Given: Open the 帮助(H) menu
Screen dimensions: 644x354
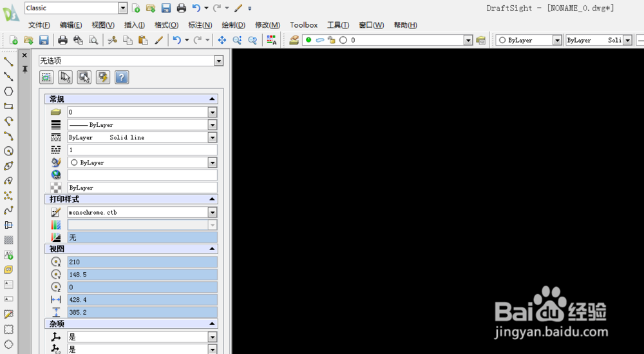Looking at the screenshot, I should click(x=405, y=25).
